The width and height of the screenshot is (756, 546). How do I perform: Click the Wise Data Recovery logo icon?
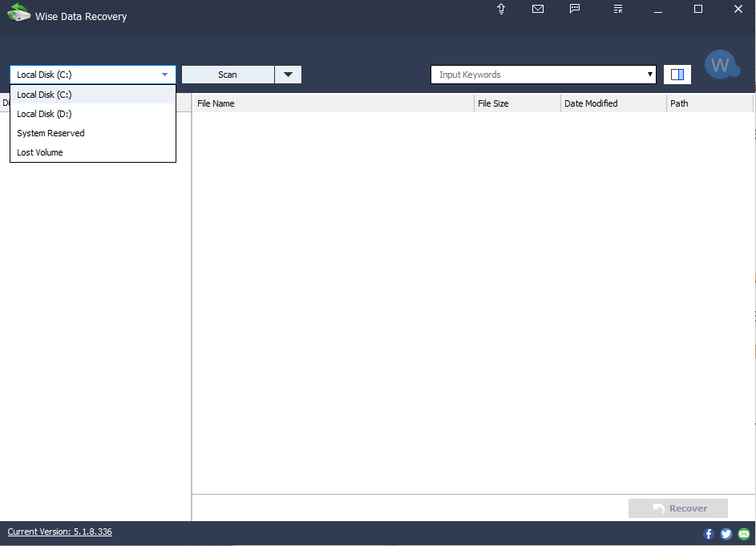tap(18, 13)
